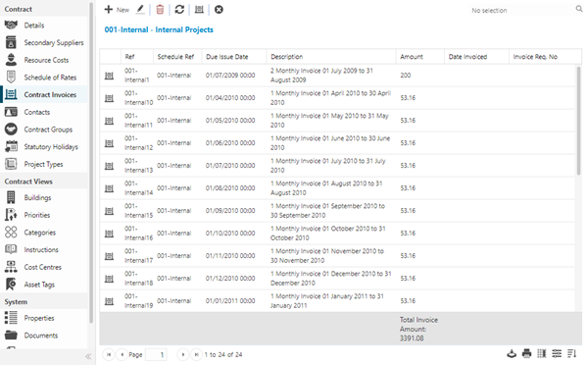Click the edit pencil icon in toolbar
Screen dimensions: 588x365
point(140,10)
